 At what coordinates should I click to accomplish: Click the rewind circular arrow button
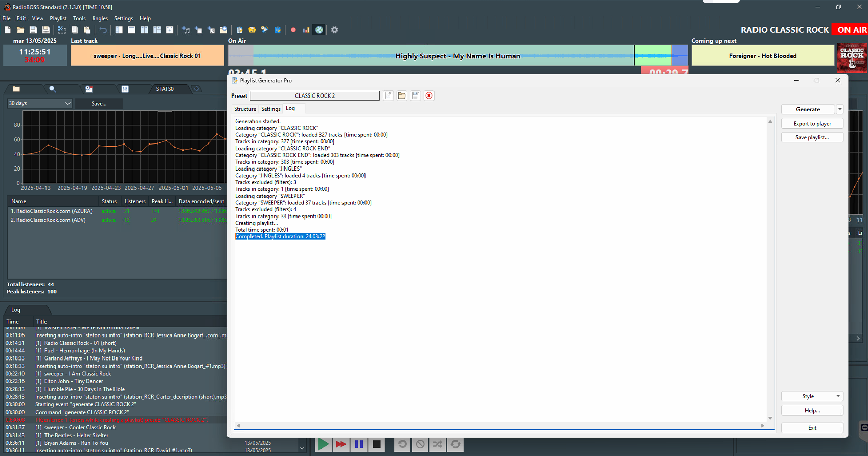tap(402, 444)
